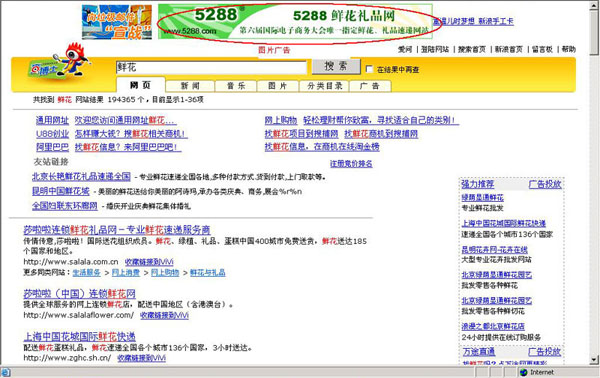Image resolution: width=600 pixels, height=378 pixels.
Task: Open the 全国妇联东环廊网 link
Action: pos(65,206)
